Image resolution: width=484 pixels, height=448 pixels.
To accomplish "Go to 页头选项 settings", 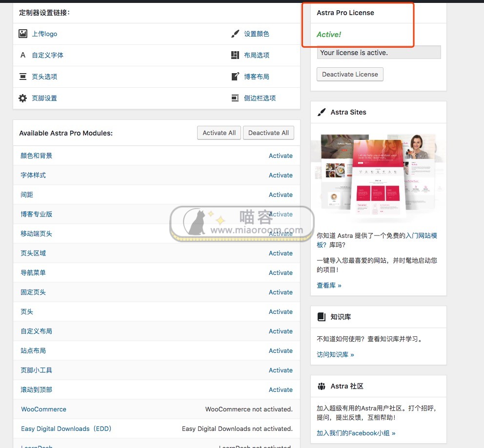I will [44, 77].
